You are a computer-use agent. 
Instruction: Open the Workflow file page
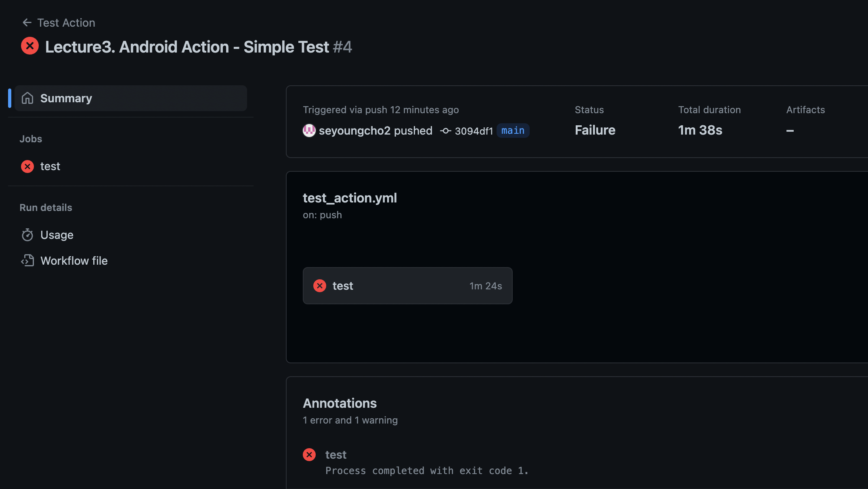click(x=74, y=261)
